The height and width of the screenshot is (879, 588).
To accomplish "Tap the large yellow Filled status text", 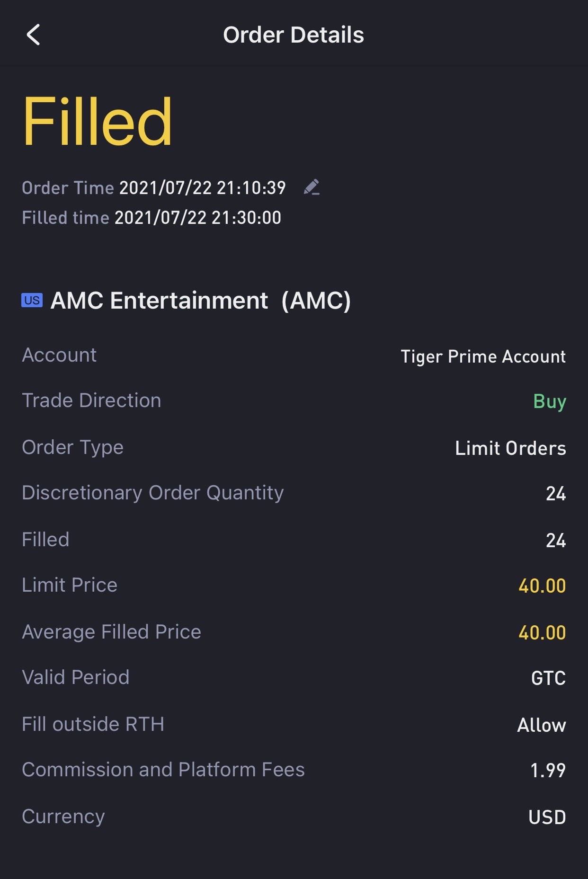I will pos(97,121).
